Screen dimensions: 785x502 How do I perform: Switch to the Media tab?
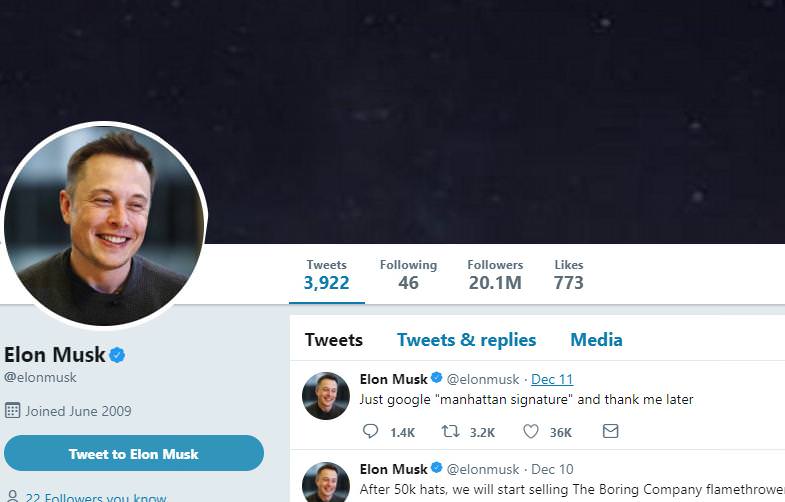click(596, 340)
